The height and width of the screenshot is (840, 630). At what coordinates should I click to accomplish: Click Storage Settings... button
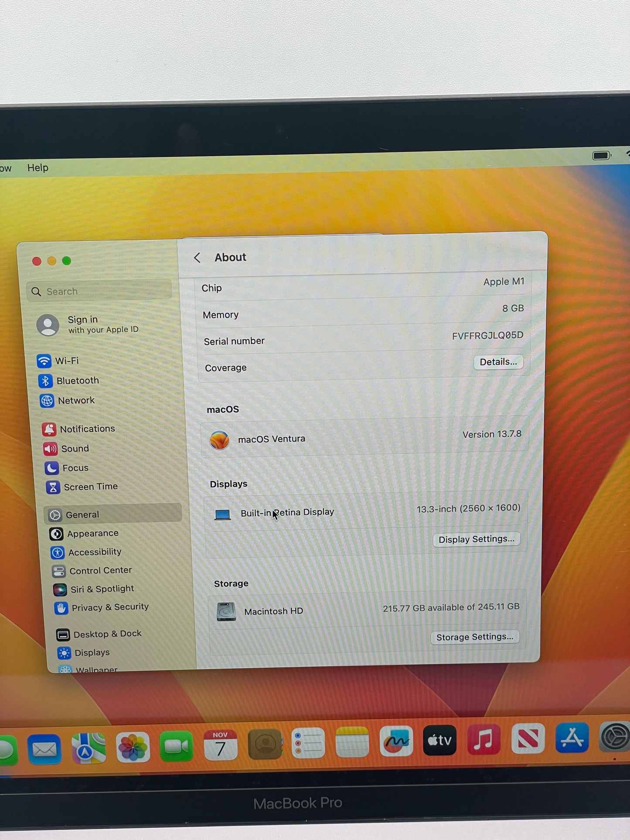475,637
